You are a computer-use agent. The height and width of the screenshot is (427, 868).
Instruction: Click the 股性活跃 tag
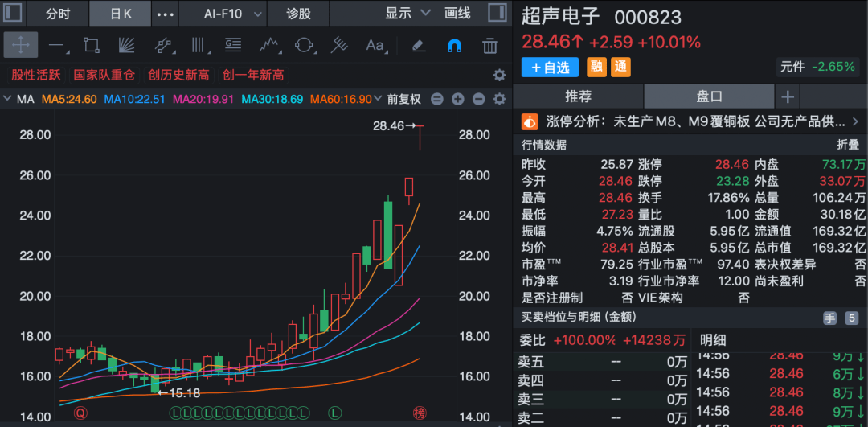[36, 76]
